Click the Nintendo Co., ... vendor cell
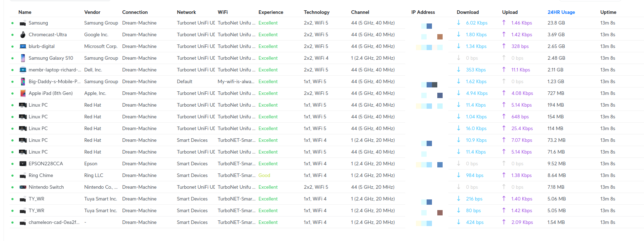 [101, 187]
